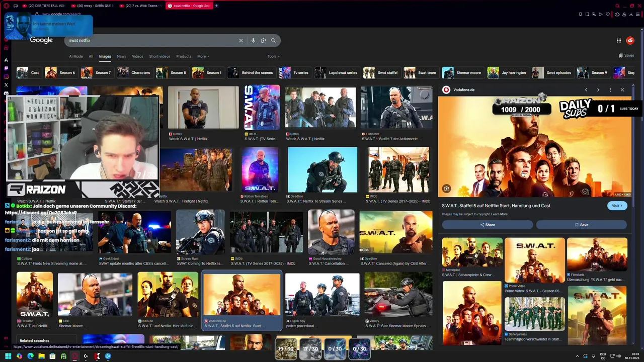Open the Saves bookmark collection
This screenshot has width=644, height=362.
(626, 56)
